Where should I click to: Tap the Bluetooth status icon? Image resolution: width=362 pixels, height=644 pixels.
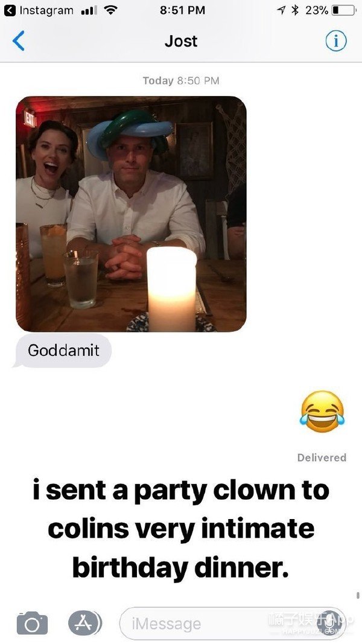coord(294,11)
